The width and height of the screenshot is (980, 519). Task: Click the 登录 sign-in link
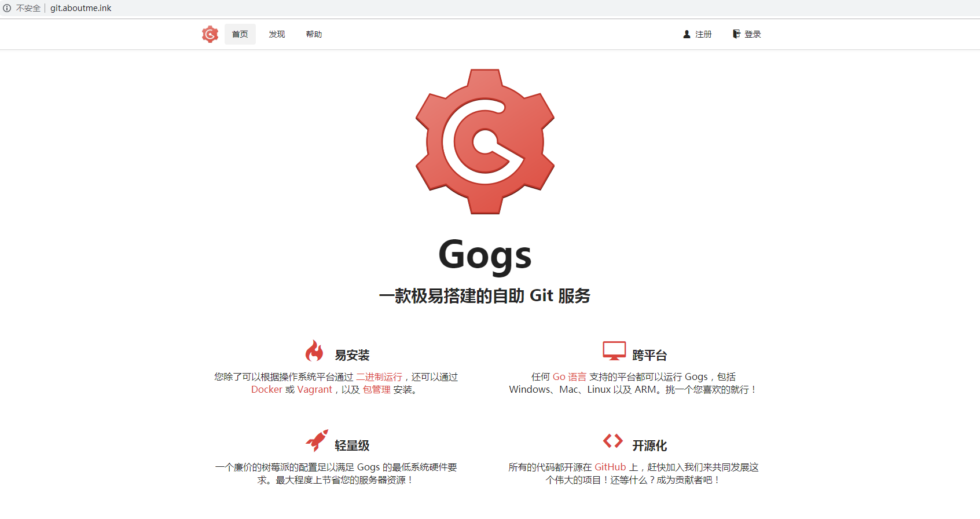coord(747,34)
